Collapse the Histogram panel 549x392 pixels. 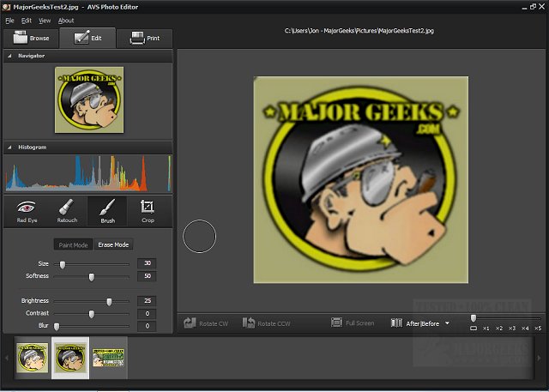9,148
